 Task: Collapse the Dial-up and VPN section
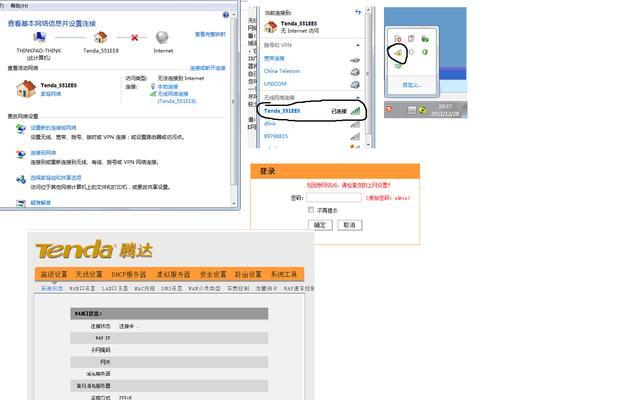tap(358, 45)
